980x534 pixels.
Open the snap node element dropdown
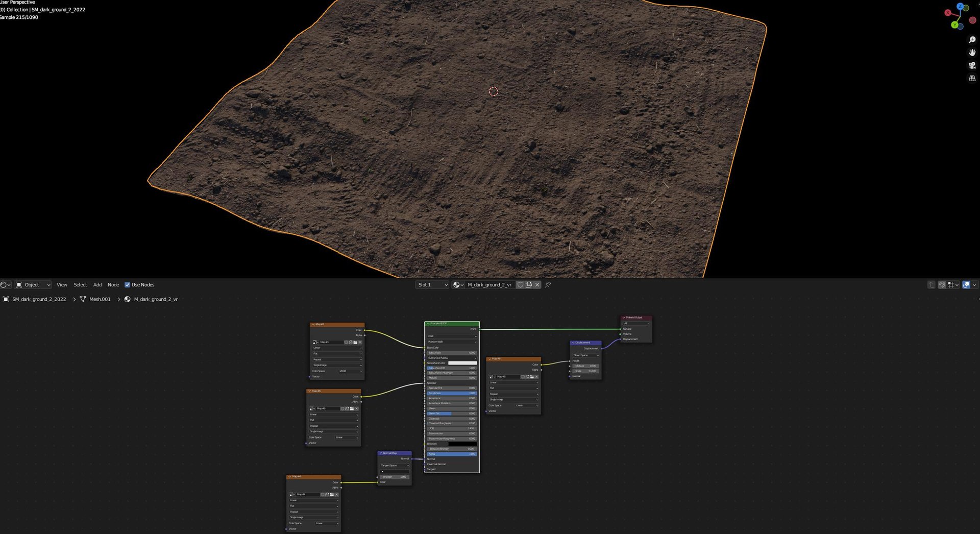[x=953, y=285]
